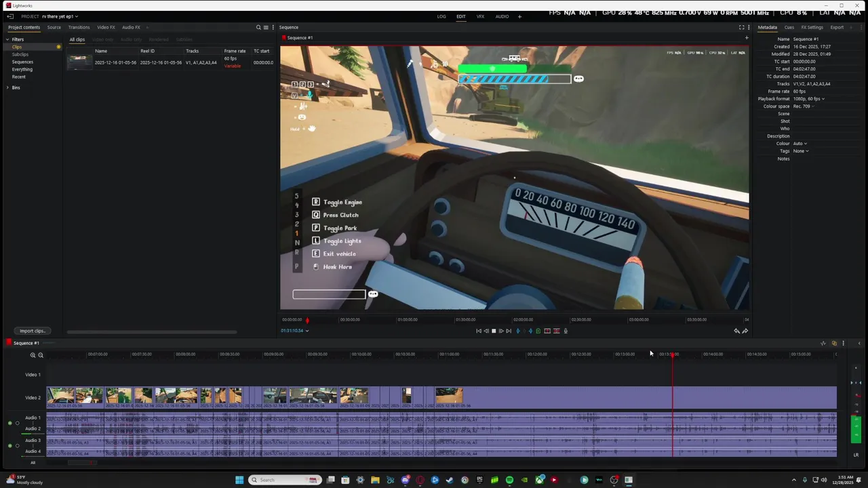Open the Playback format dropdown
The width and height of the screenshot is (868, 488).
pos(809,99)
